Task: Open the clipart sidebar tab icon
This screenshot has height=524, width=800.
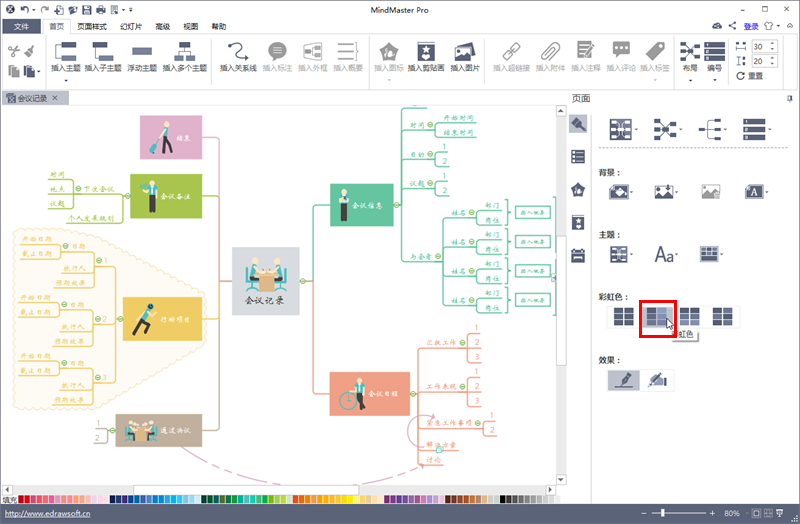Action: pyautogui.click(x=578, y=223)
